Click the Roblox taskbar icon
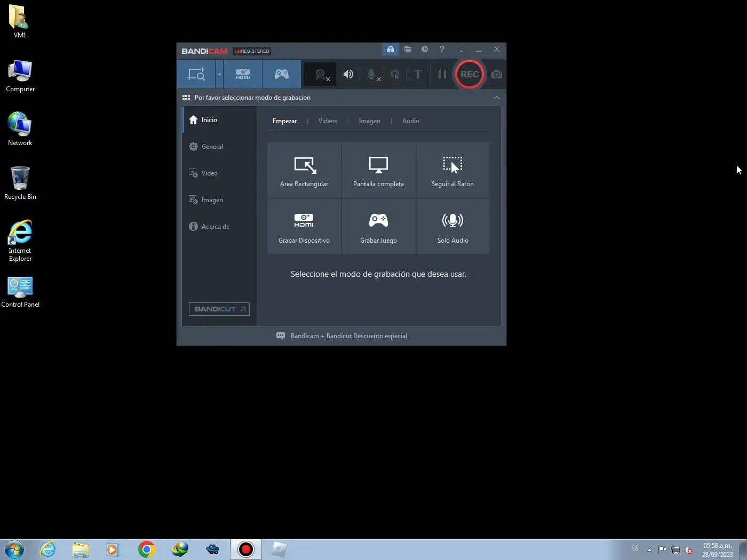Image resolution: width=747 pixels, height=560 pixels. tap(279, 549)
